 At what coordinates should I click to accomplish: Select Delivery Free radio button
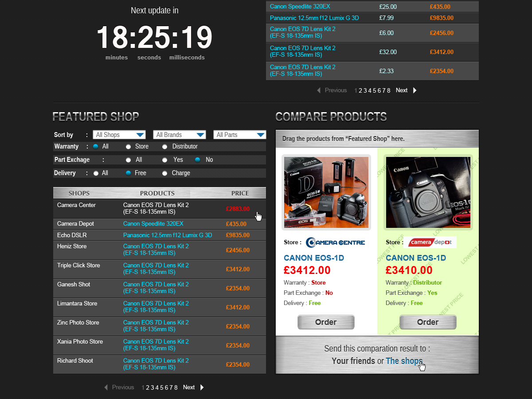tap(129, 173)
